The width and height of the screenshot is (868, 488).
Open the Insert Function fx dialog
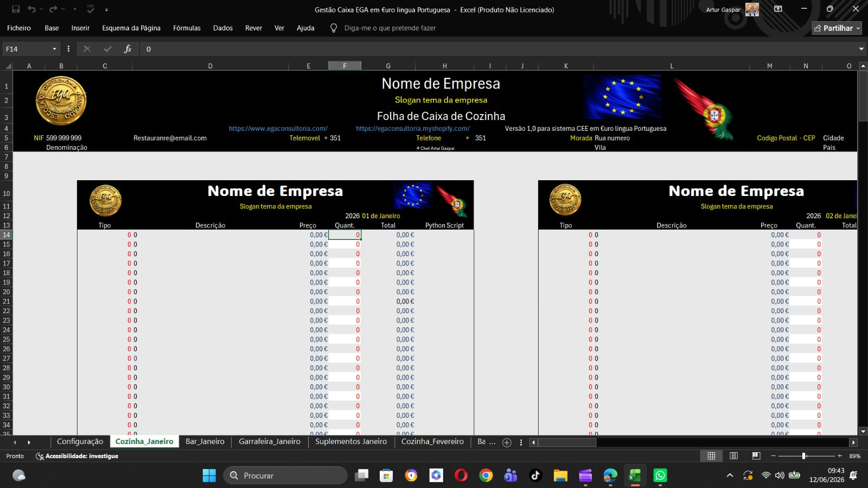(128, 49)
